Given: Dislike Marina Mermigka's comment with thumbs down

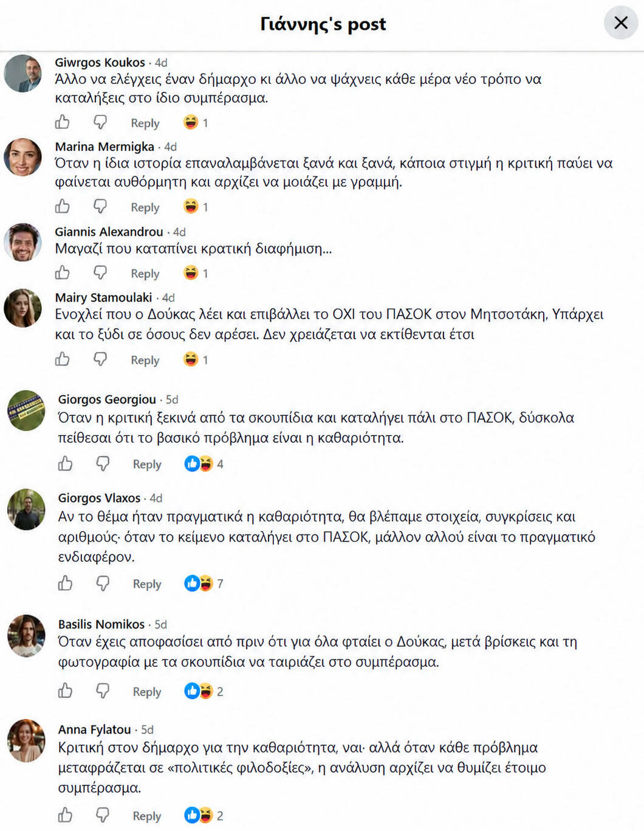Looking at the screenshot, I should pyautogui.click(x=100, y=207).
